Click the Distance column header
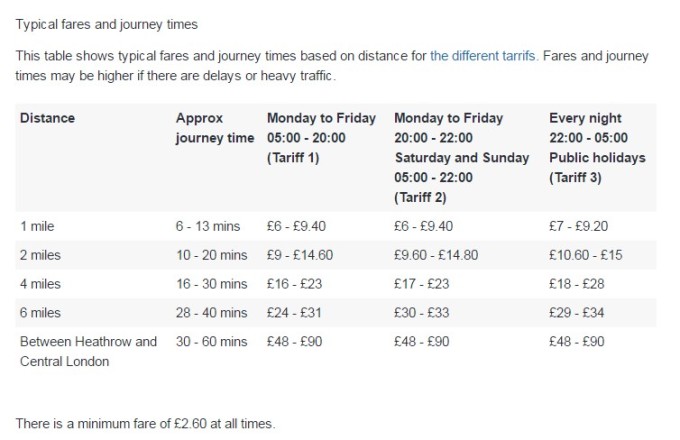 point(47,118)
